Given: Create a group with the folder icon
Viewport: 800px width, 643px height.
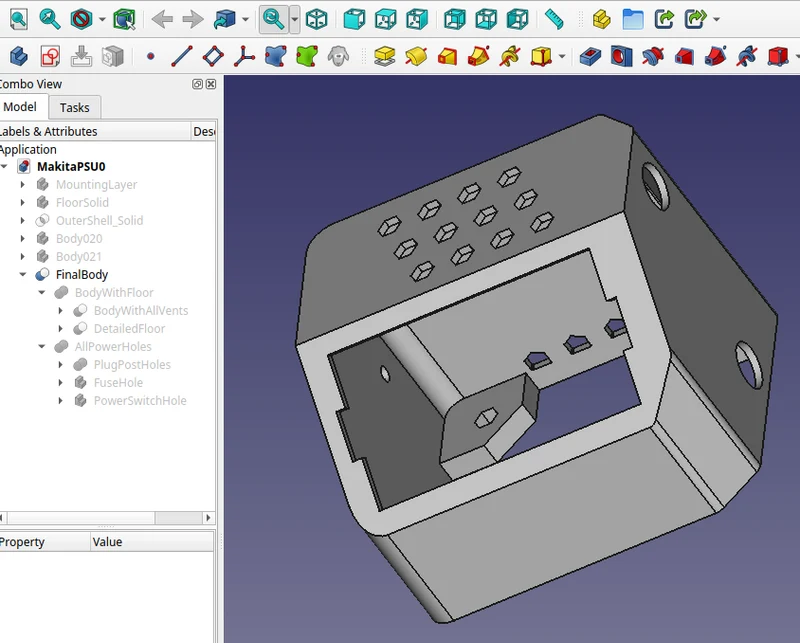Looking at the screenshot, I should point(633,19).
